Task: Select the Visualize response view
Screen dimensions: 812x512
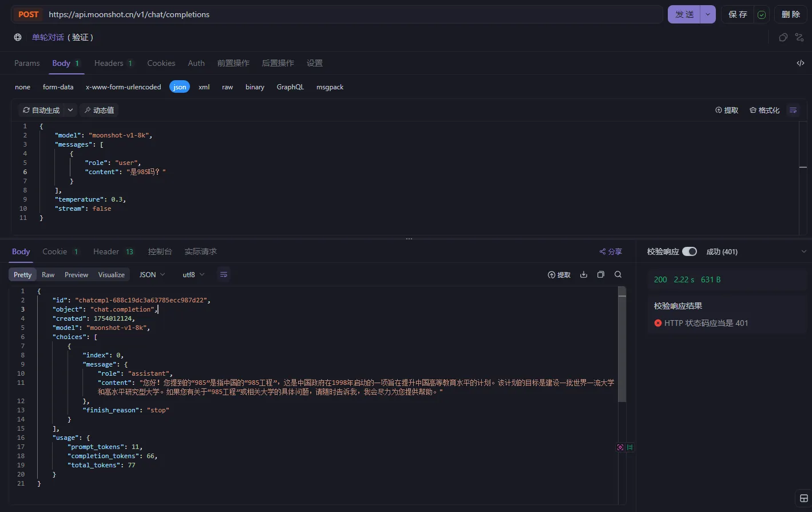Action: 112,275
